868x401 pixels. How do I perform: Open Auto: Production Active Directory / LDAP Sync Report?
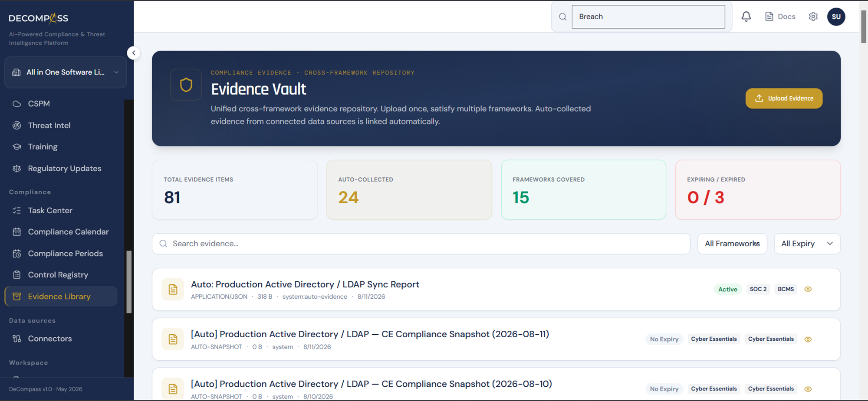pyautogui.click(x=305, y=284)
